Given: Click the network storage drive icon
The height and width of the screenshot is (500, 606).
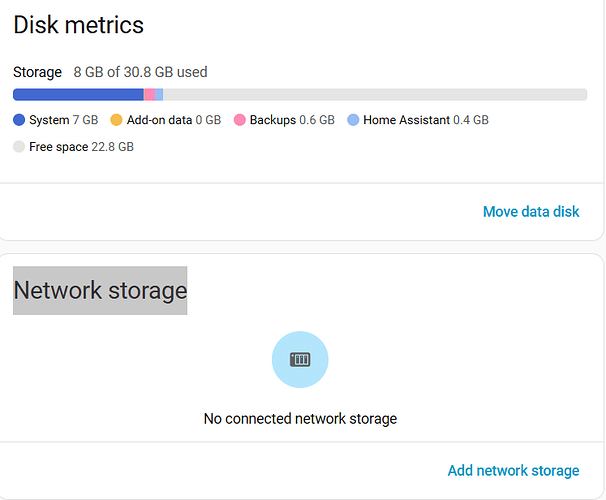Looking at the screenshot, I should pyautogui.click(x=300, y=359).
